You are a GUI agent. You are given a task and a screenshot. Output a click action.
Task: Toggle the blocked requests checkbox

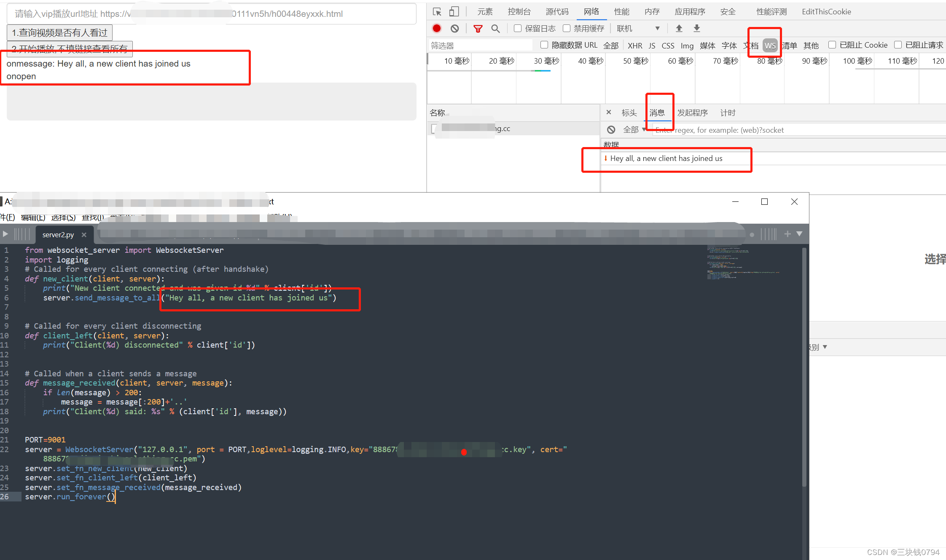(898, 45)
